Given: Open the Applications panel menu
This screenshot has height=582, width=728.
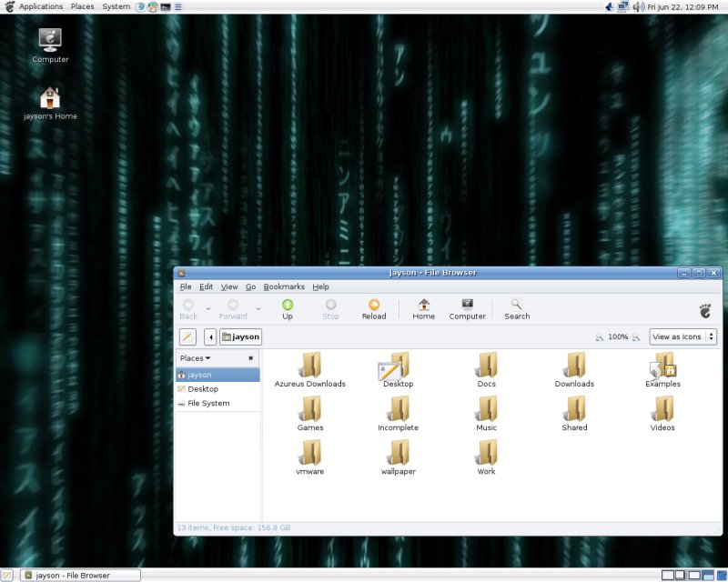Looking at the screenshot, I should (x=41, y=6).
